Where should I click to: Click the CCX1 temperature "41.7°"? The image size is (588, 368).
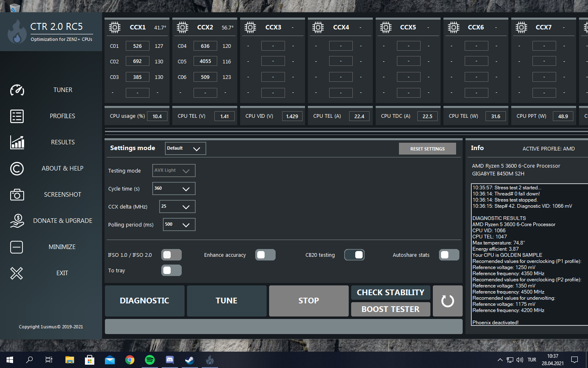160,28
